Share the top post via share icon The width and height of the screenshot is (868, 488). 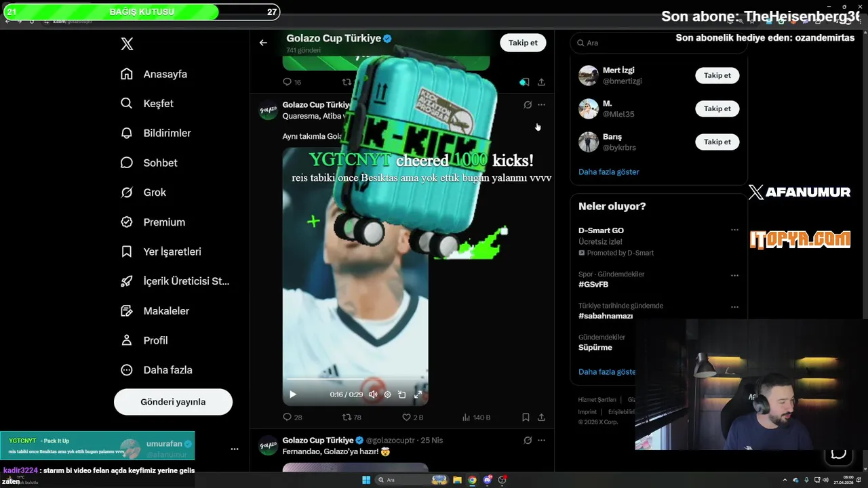tap(541, 82)
